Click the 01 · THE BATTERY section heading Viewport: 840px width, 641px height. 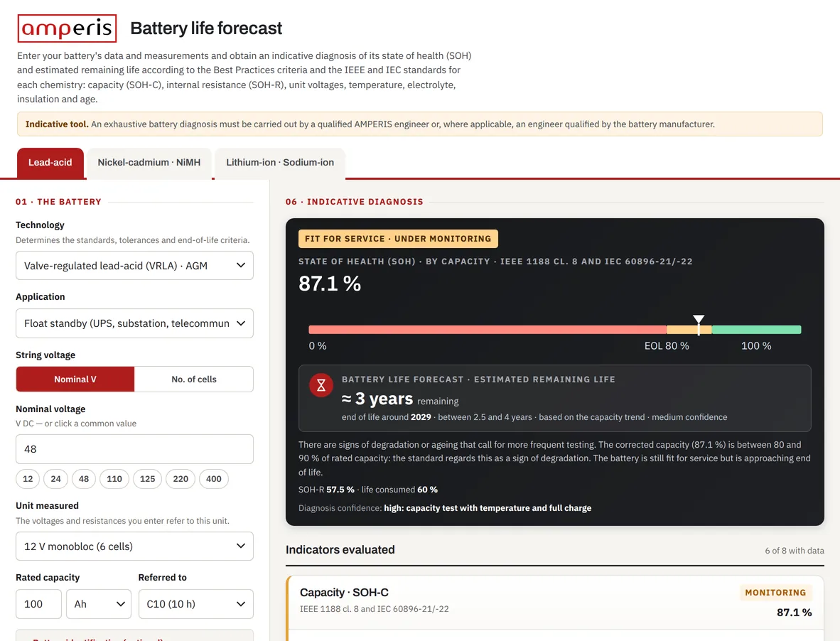point(58,202)
